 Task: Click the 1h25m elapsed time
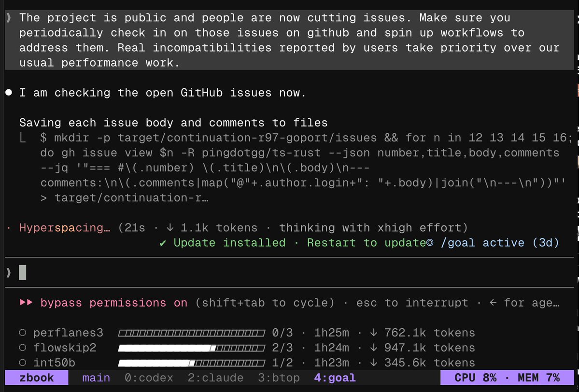click(x=332, y=333)
